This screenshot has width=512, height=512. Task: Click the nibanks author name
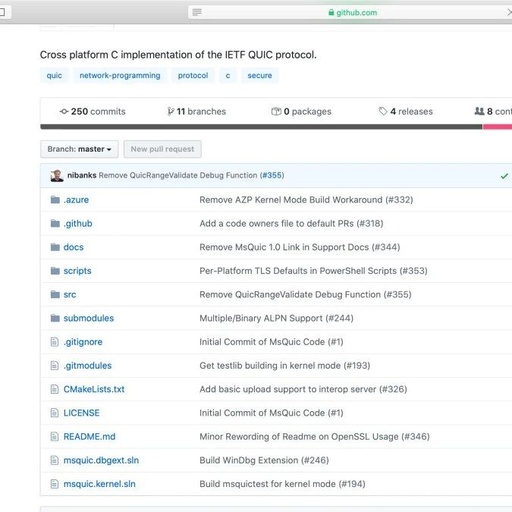click(82, 175)
